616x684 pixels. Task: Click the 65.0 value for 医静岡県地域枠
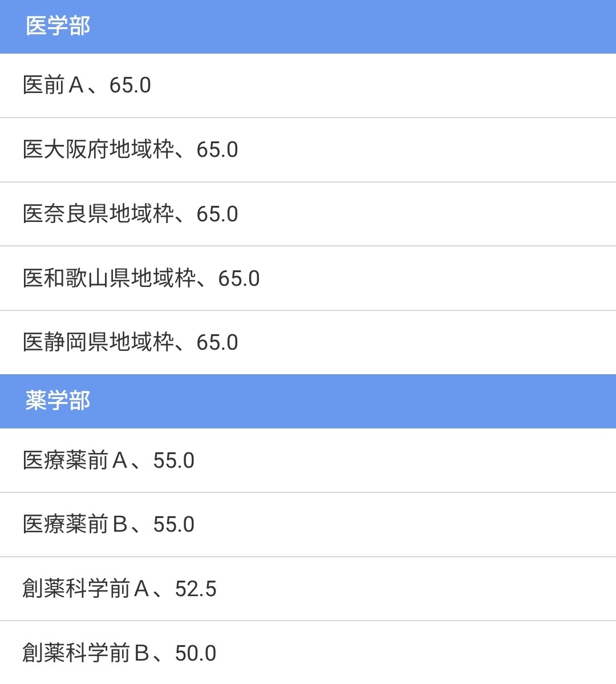coord(217,342)
